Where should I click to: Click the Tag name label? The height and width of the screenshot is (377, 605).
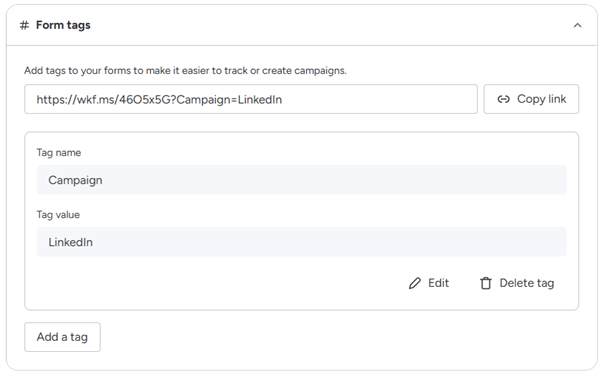coord(59,152)
